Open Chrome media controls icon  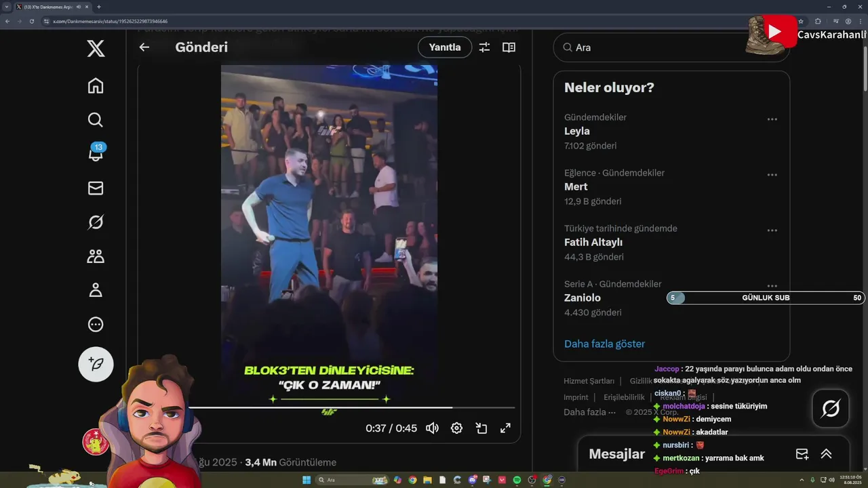pyautogui.click(x=836, y=21)
